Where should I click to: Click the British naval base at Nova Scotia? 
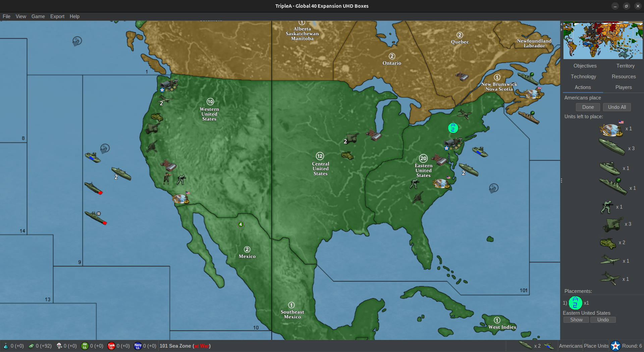[533, 93]
